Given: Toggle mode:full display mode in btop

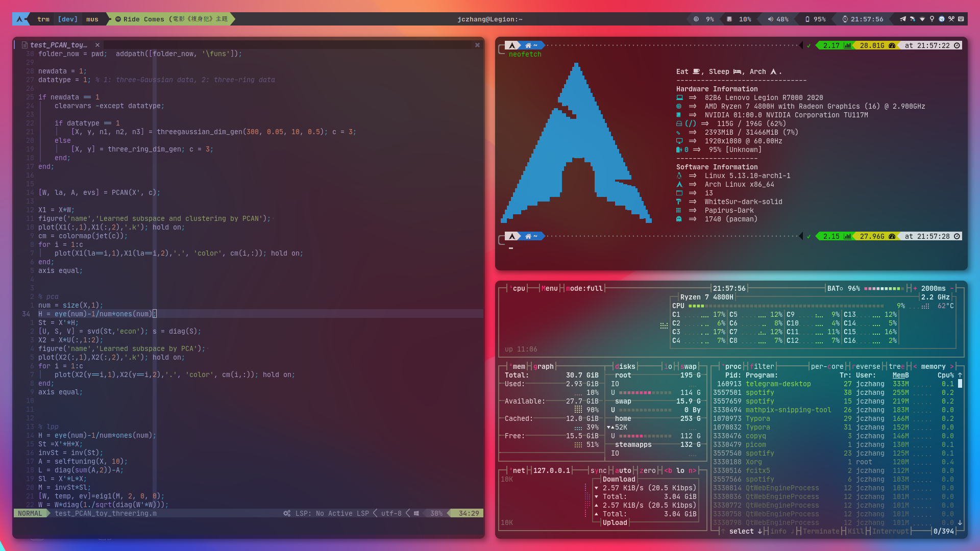Looking at the screenshot, I should 584,288.
